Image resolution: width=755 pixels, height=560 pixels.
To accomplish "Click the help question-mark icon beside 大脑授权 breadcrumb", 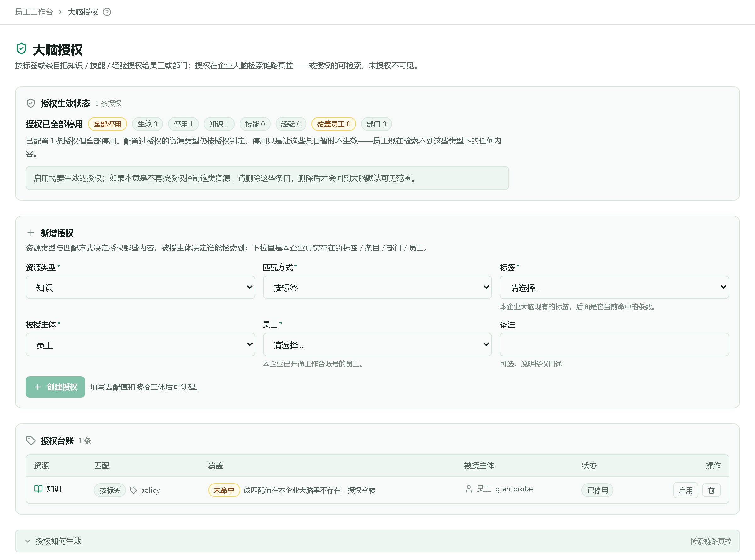I will point(107,12).
